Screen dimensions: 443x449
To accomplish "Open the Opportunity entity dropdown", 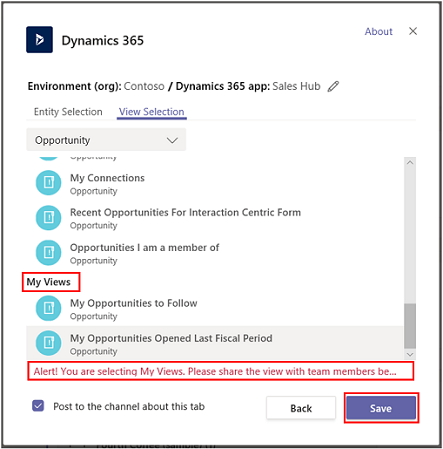I will pos(106,140).
